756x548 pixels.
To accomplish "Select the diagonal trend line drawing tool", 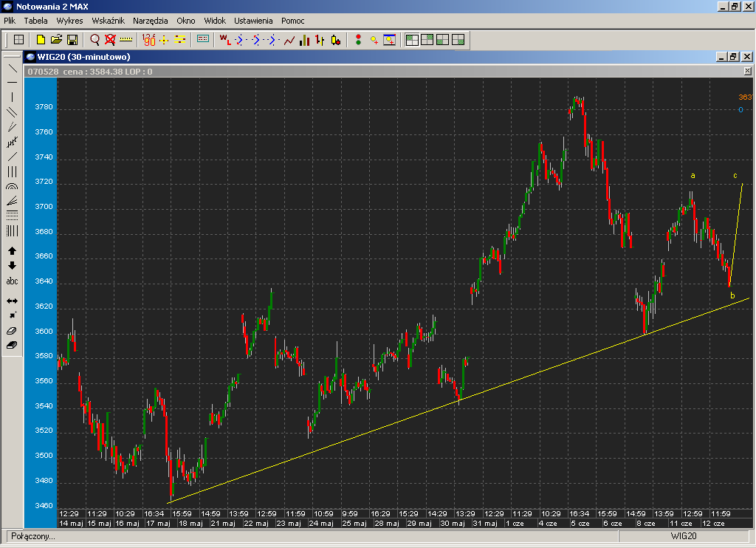I will tap(12, 69).
